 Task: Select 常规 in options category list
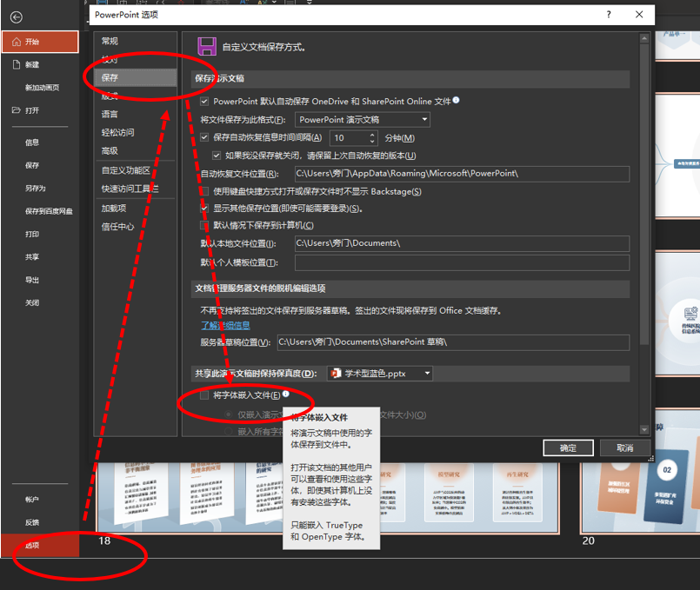pos(136,41)
